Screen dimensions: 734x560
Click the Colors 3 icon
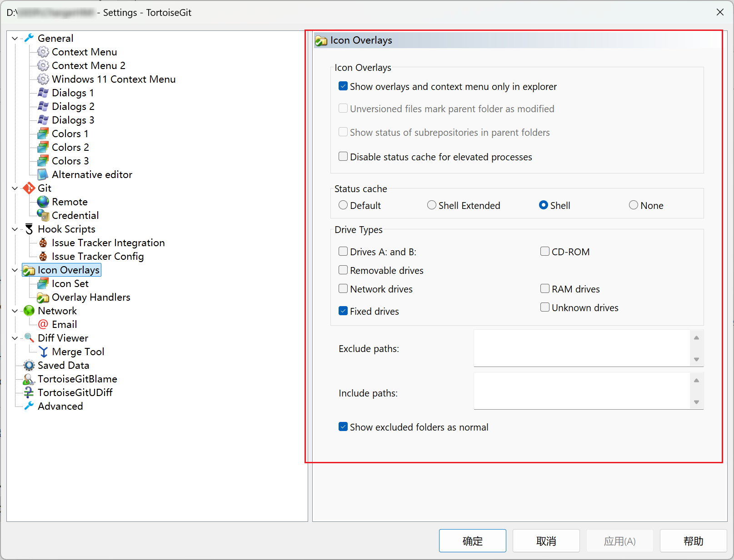point(43,161)
